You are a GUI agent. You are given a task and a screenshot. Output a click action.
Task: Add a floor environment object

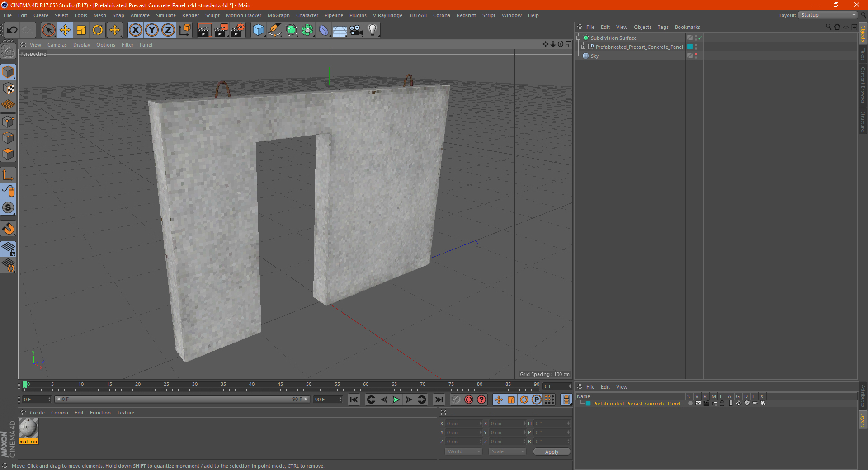point(340,30)
